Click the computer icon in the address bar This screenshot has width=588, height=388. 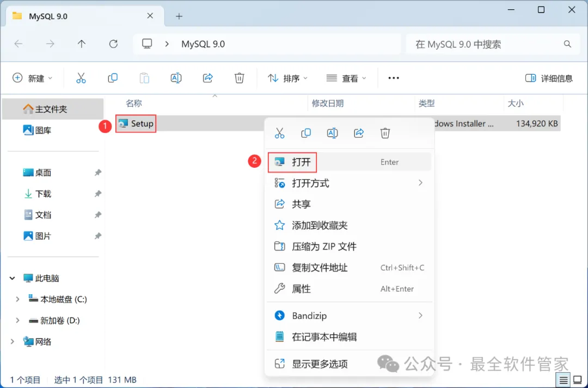147,44
